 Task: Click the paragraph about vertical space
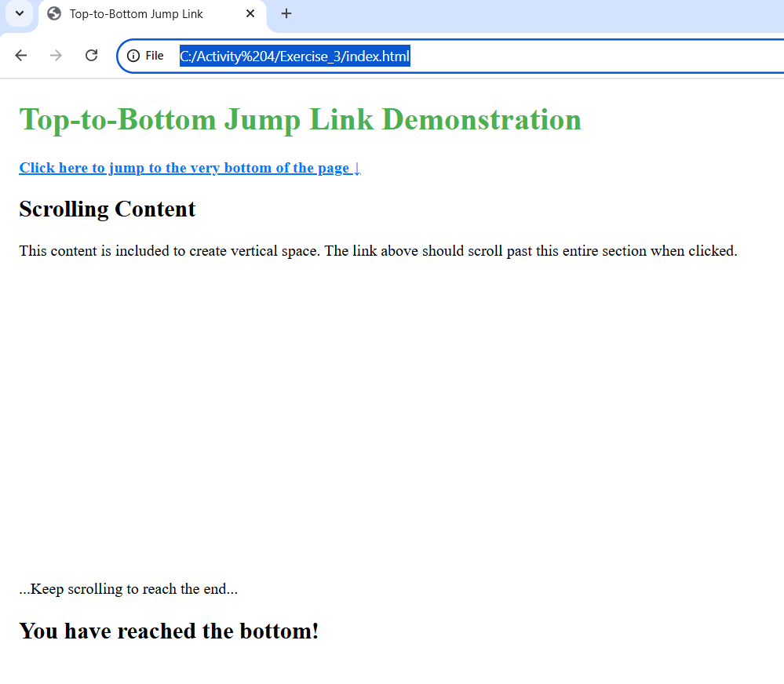pyautogui.click(x=377, y=251)
